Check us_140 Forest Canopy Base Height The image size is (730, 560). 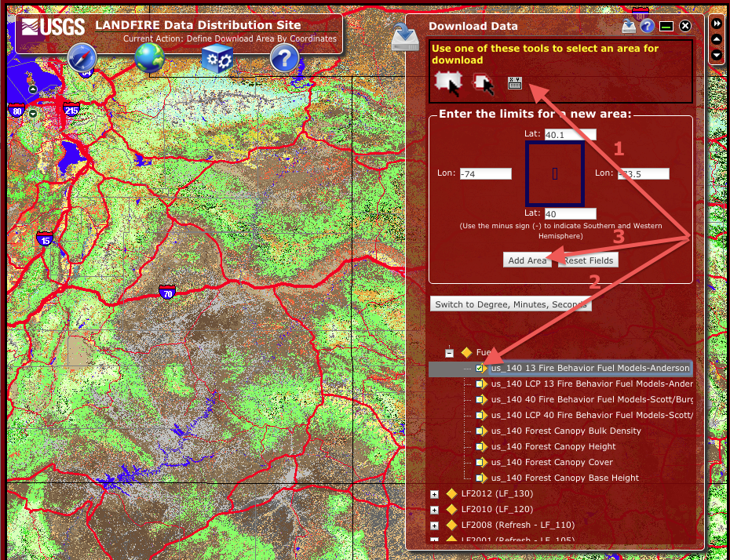[x=479, y=478]
